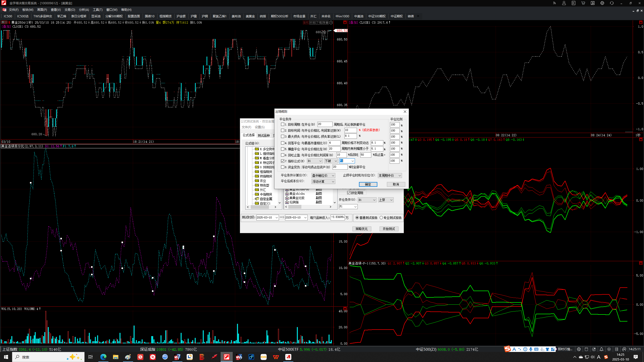644x362 pixels.
Task: Open the 平仓条件计算价 dropdown
Action: coord(323,175)
